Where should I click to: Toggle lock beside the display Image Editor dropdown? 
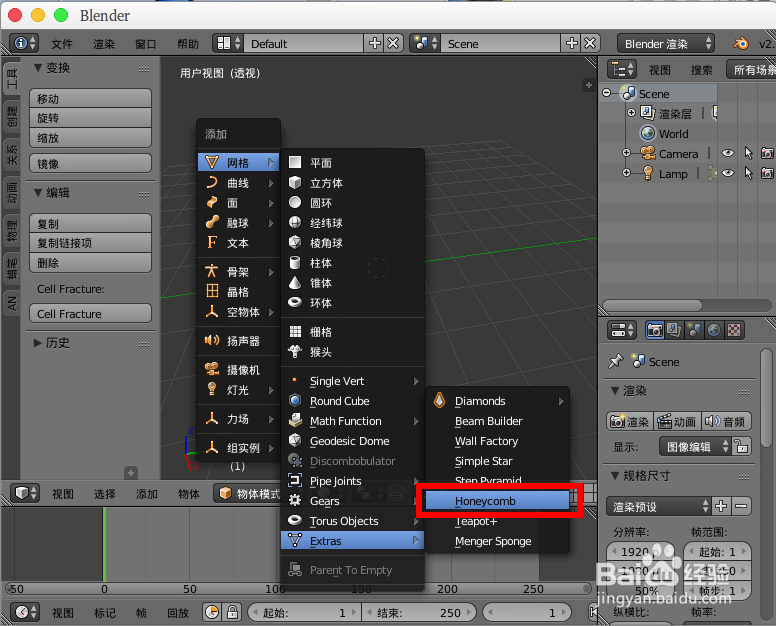tap(741, 446)
